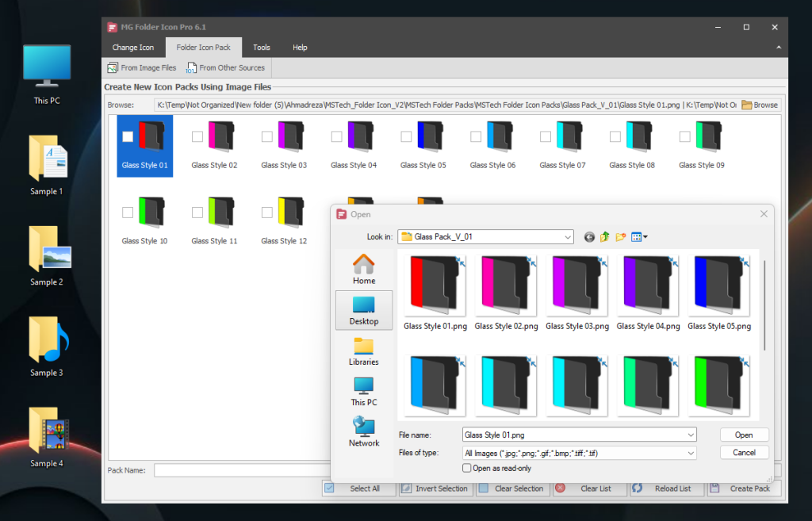Image resolution: width=812 pixels, height=521 pixels.
Task: Create a new folder in the dialog
Action: coord(621,236)
